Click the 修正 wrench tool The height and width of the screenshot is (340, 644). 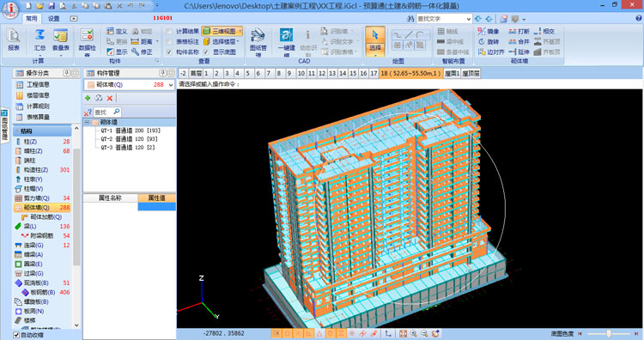142,52
